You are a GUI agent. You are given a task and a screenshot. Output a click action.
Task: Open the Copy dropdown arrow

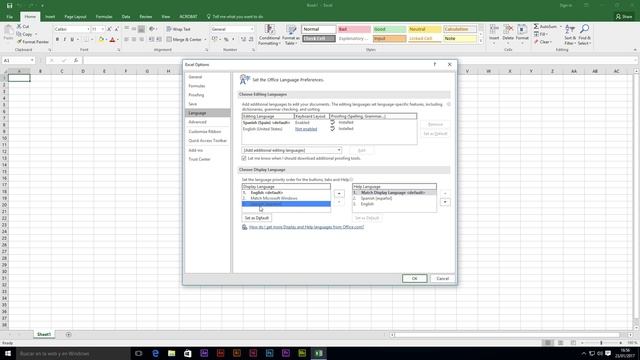(36, 34)
